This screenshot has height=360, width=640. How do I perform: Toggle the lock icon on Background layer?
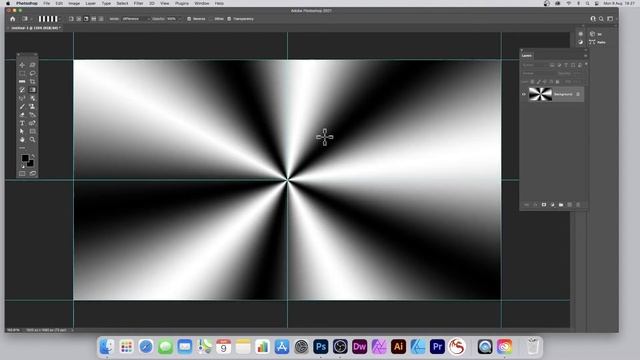click(578, 94)
